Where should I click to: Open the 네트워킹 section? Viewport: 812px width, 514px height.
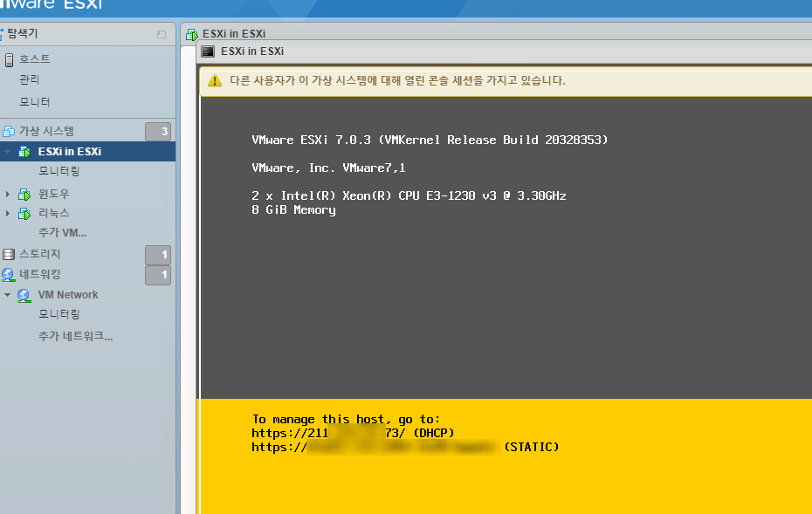click(x=40, y=274)
